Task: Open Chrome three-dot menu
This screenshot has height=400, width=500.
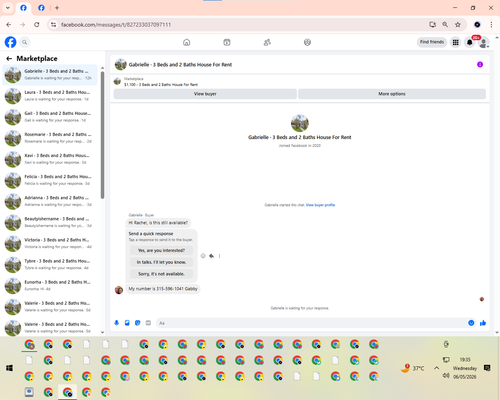Action: pyautogui.click(x=491, y=25)
